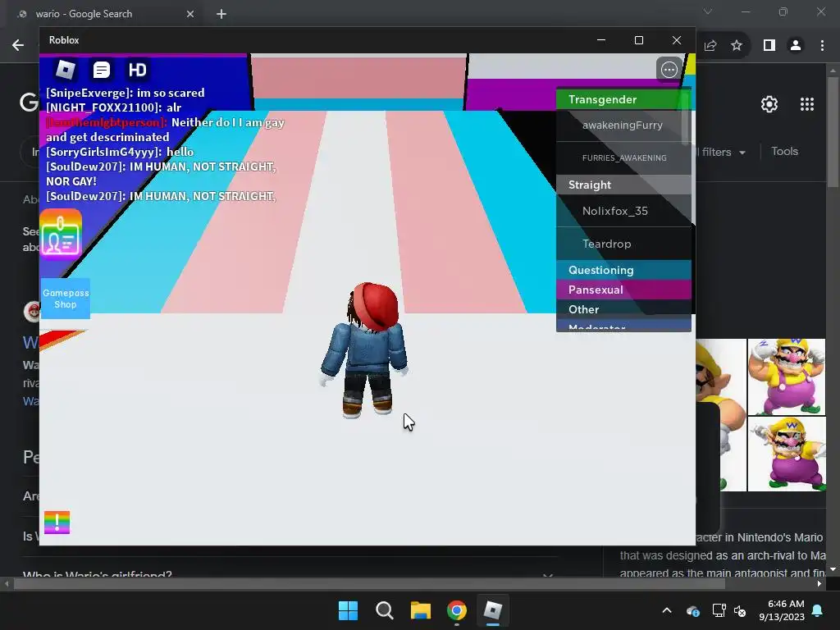The height and width of the screenshot is (630, 840).
Task: Click the rainbow exclamation icon
Action: (57, 523)
